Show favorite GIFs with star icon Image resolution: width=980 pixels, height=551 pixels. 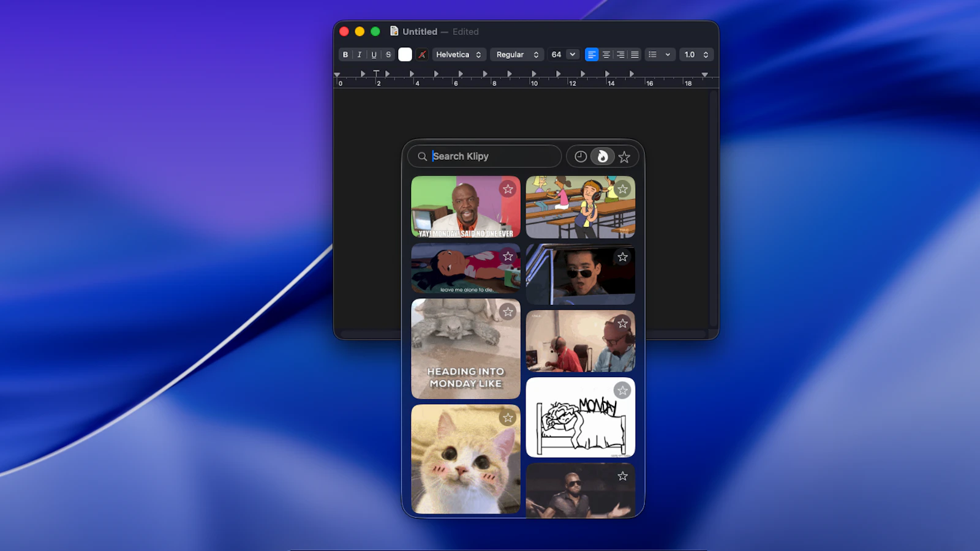(x=624, y=157)
